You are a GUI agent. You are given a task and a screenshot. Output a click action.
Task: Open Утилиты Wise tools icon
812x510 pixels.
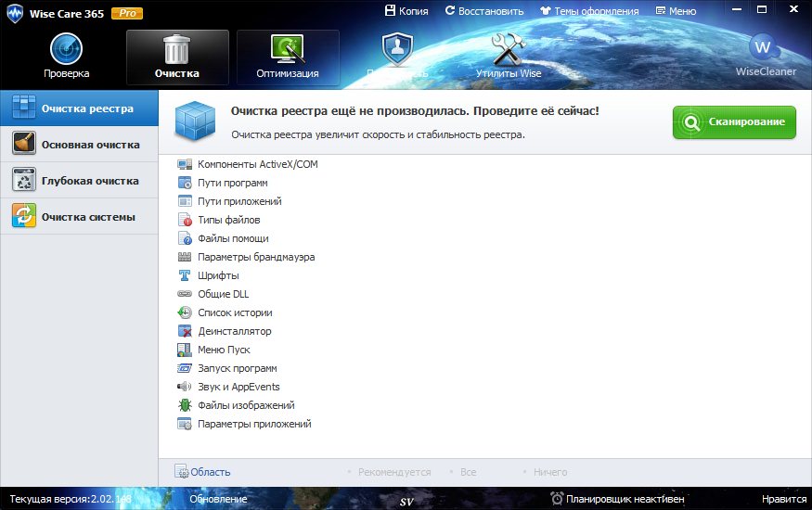(x=508, y=48)
